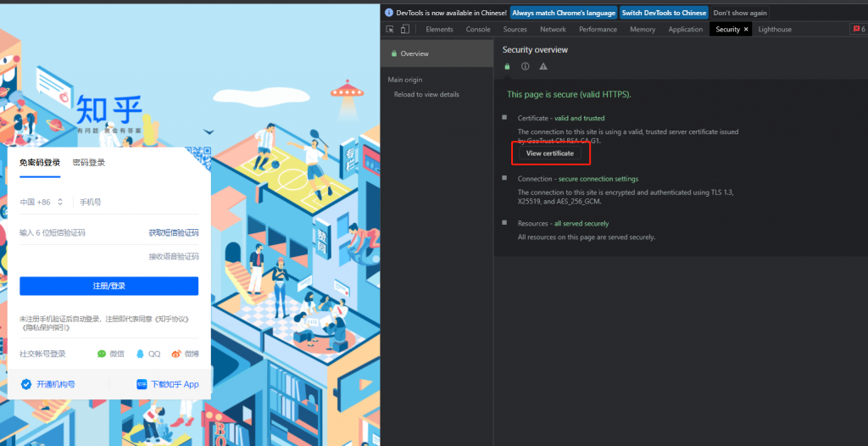Open the Performance tab
This screenshot has height=446, width=868.
598,30
